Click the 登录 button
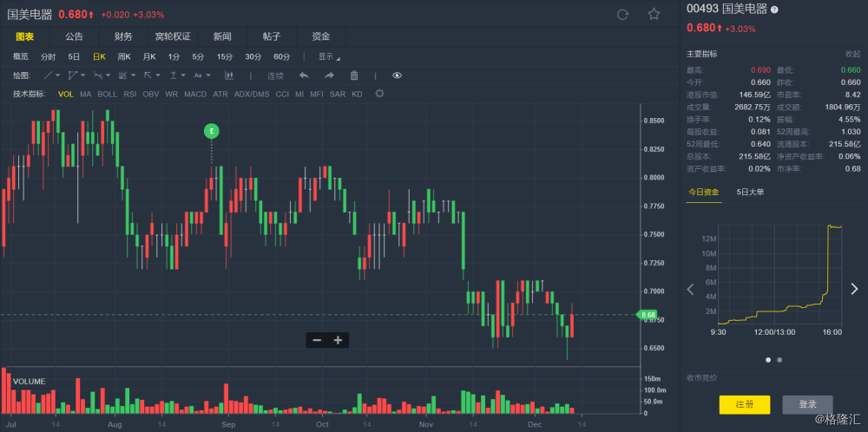This screenshot has height=432, width=868. tap(807, 405)
